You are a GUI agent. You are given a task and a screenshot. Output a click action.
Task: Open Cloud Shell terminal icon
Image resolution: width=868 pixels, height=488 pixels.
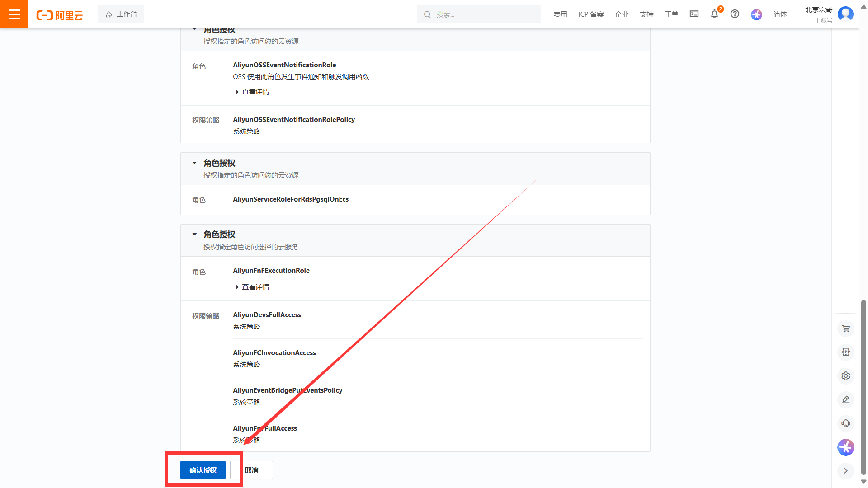694,14
